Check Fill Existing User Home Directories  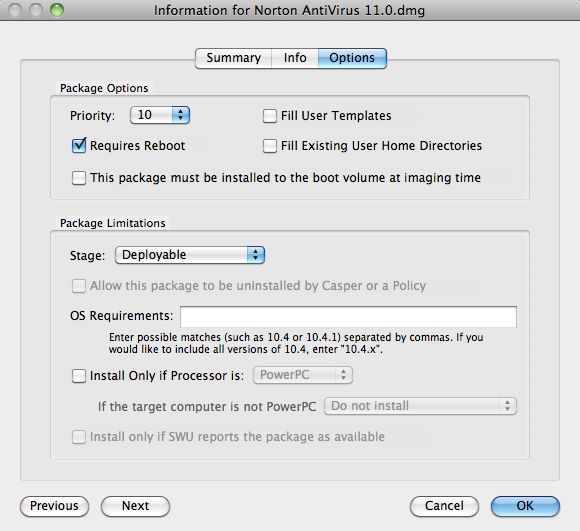pyautogui.click(x=270, y=146)
